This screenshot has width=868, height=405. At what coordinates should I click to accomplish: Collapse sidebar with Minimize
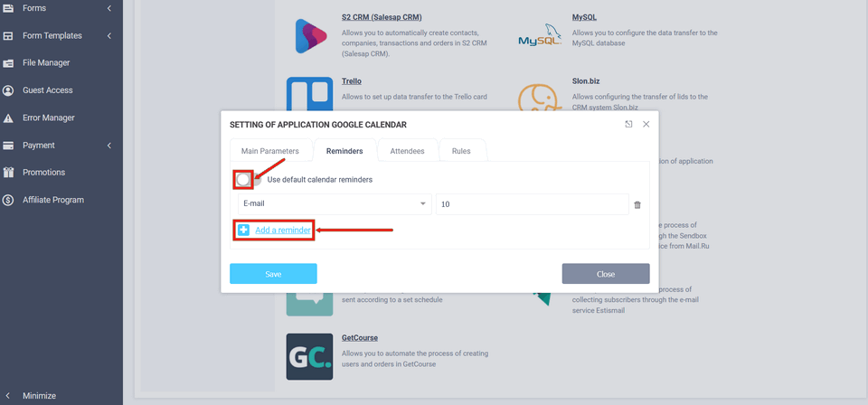[x=39, y=396]
